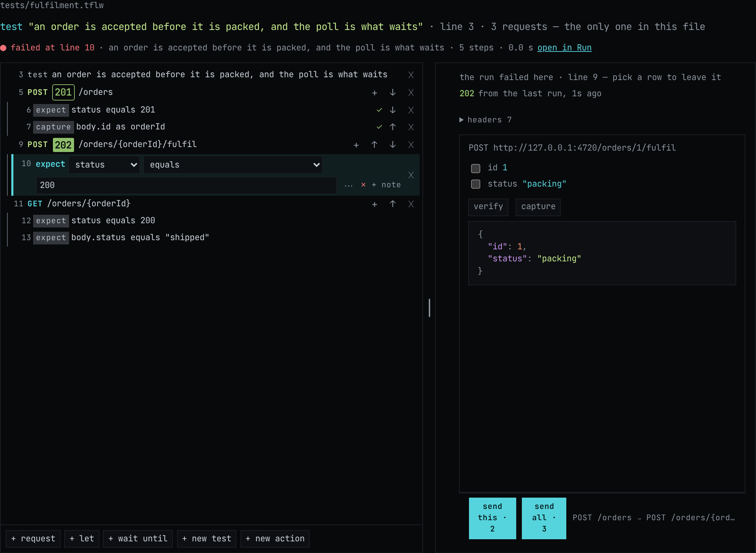Open the ellipsis options beside 200
756x553 pixels.
click(x=348, y=185)
